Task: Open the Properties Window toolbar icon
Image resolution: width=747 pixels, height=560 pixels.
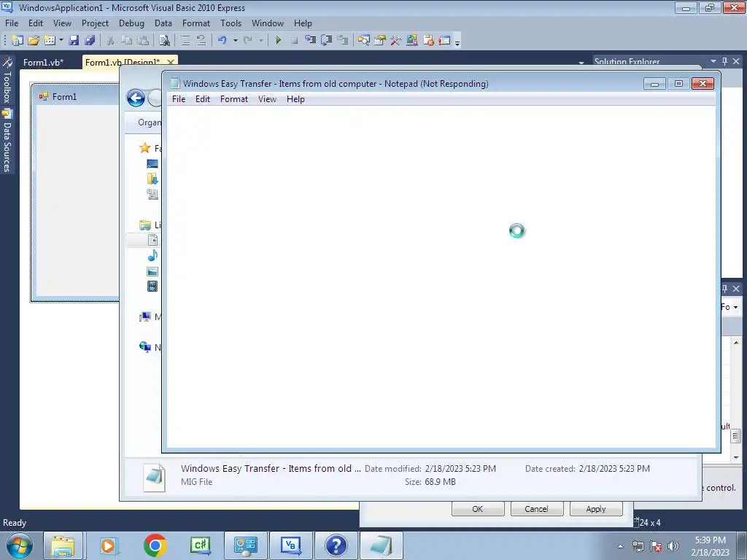Action: point(380,41)
